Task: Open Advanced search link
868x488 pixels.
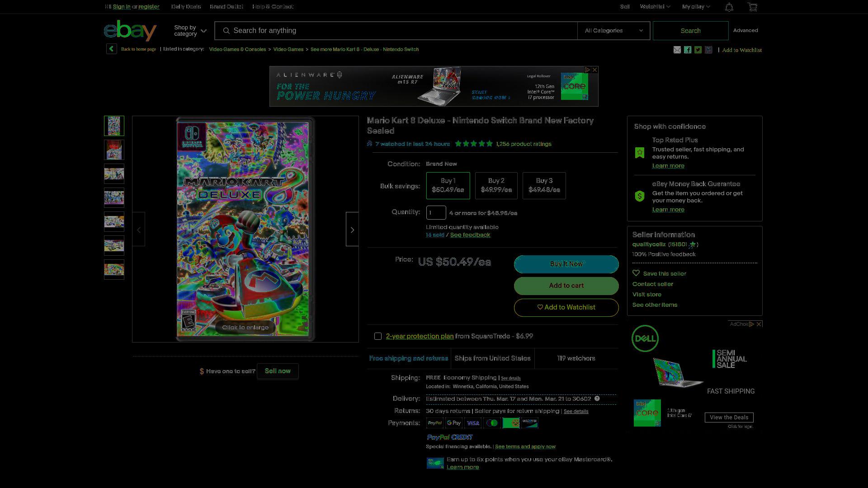Action: coord(745,30)
